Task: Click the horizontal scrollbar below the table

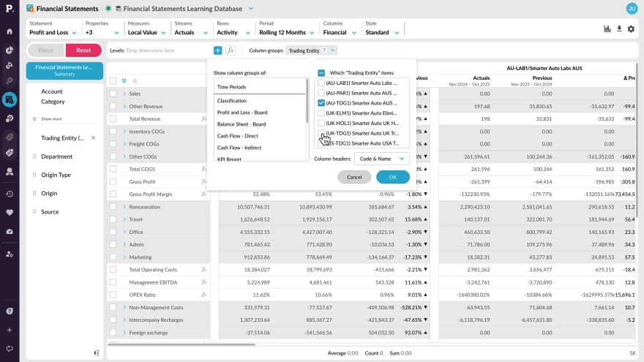Action: 181,344
